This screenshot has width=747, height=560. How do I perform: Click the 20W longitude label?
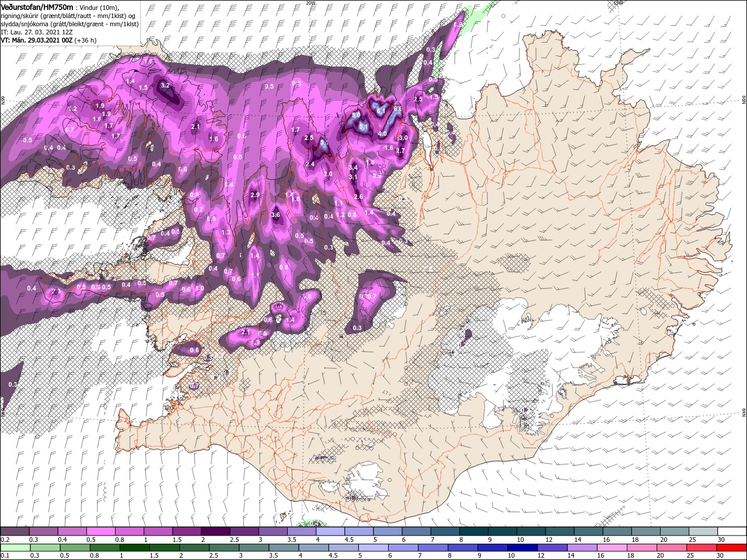[x=310, y=3]
